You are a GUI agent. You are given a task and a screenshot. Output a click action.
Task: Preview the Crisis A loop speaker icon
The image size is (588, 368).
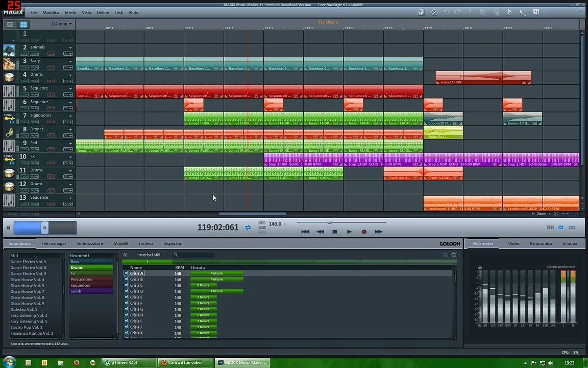[126, 273]
